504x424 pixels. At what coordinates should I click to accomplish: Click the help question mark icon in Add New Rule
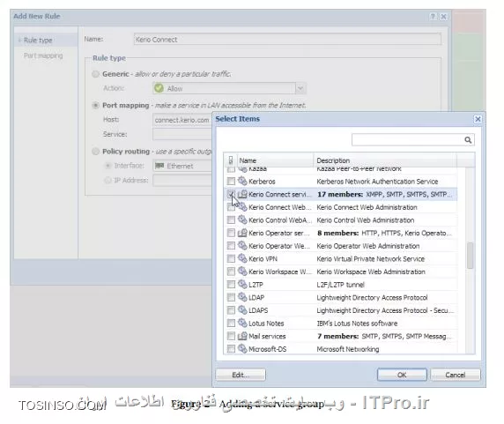(433, 17)
